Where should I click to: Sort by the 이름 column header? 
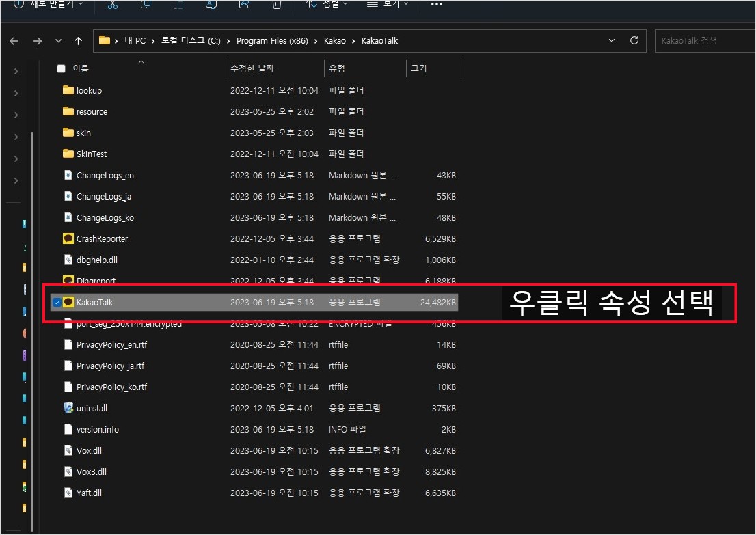[81, 68]
